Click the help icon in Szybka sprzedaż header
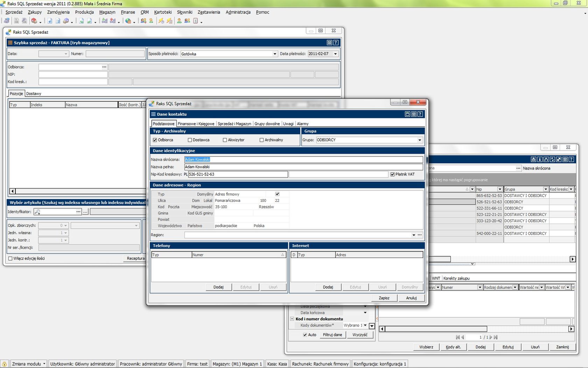Screen dimensions: 588x368 click(x=336, y=42)
